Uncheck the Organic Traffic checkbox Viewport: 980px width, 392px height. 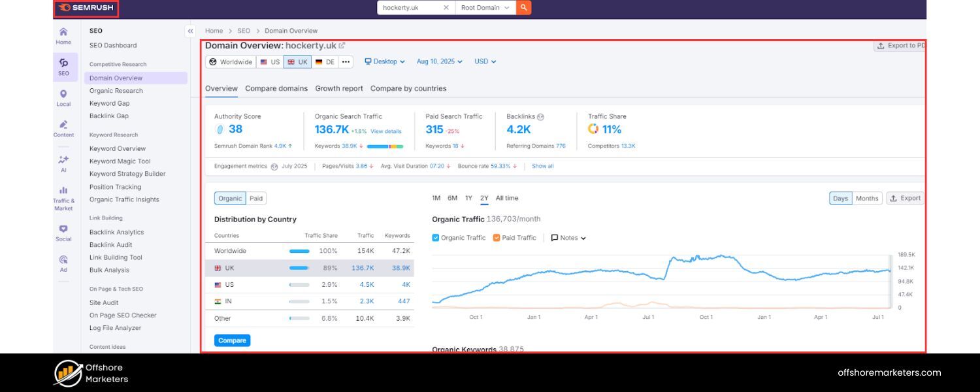point(435,237)
